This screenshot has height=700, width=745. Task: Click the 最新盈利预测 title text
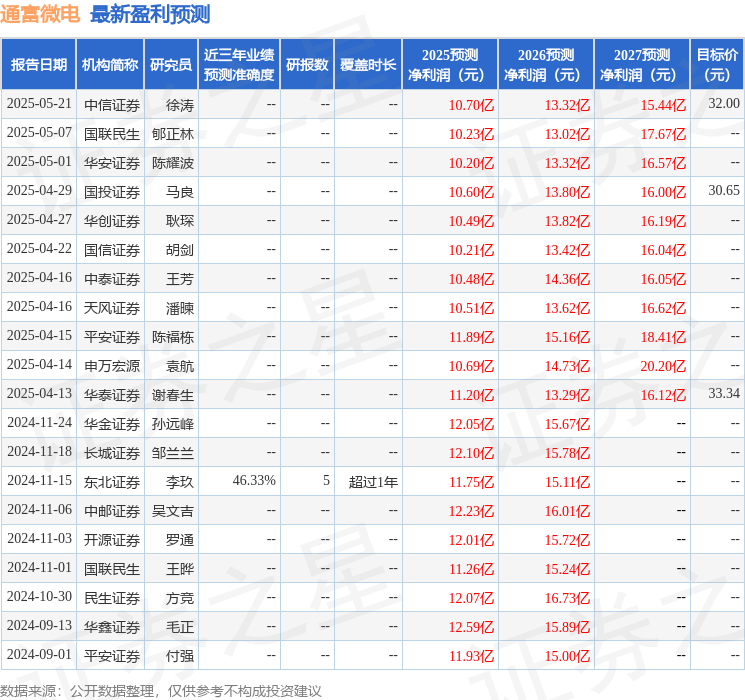coord(150,15)
